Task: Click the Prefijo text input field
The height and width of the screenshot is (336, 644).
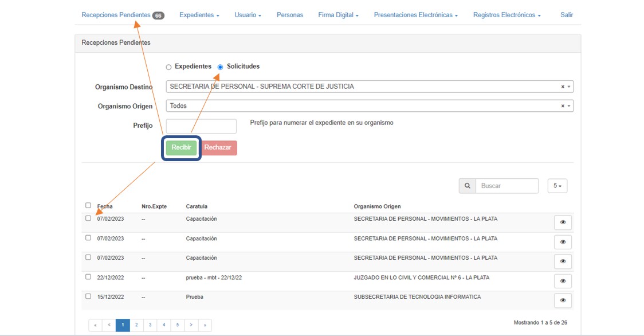Action: (x=201, y=126)
